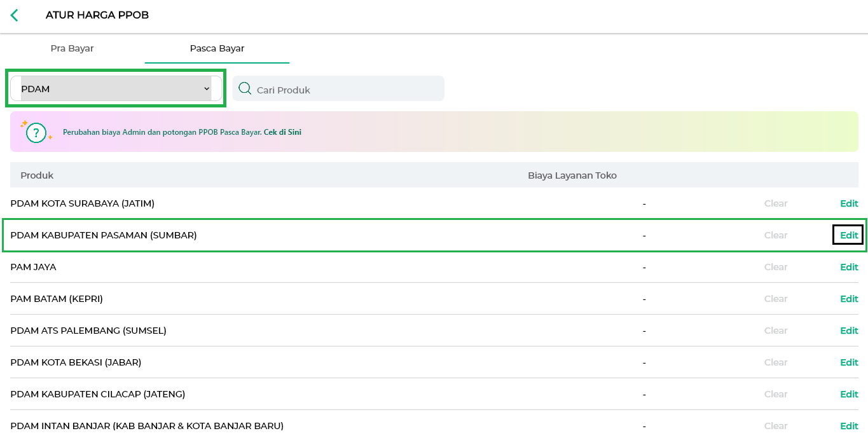
Task: Clear fee for PDAM KABUPATEN CILACAP
Action: click(776, 394)
